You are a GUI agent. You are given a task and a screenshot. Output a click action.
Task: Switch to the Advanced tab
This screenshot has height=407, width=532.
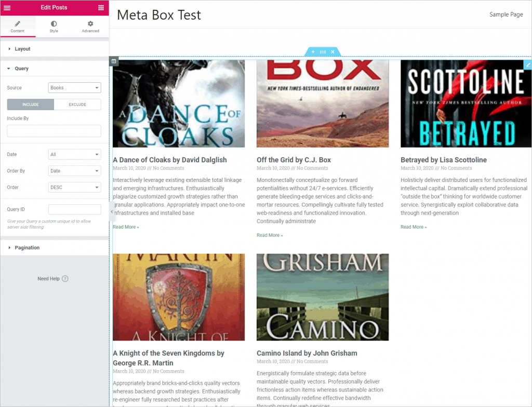(x=90, y=27)
